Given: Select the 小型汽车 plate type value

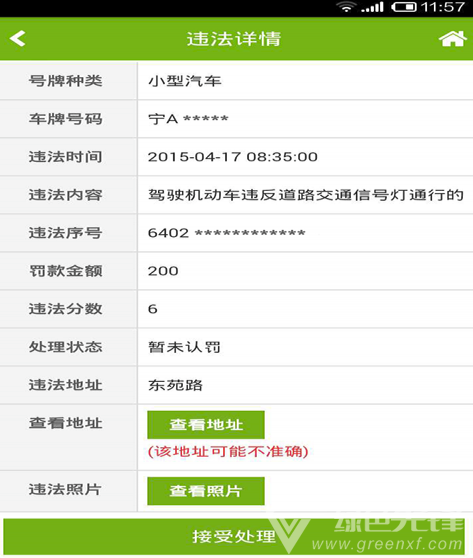Looking at the screenshot, I should (x=185, y=81).
